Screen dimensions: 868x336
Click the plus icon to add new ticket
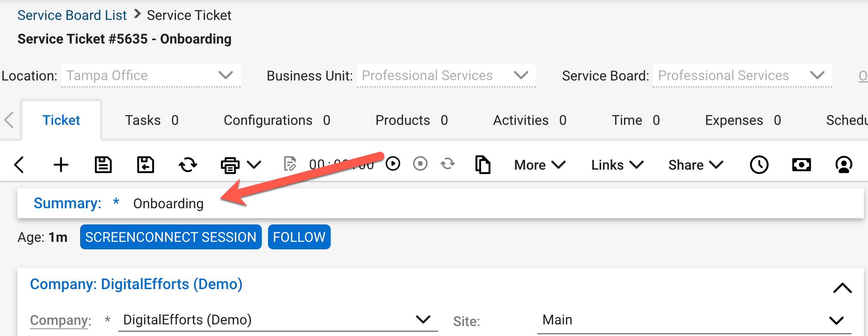pos(61,165)
